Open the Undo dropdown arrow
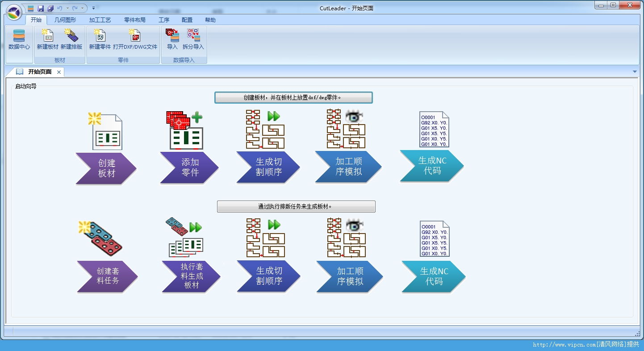Image resolution: width=644 pixels, height=351 pixels. coord(67,8)
